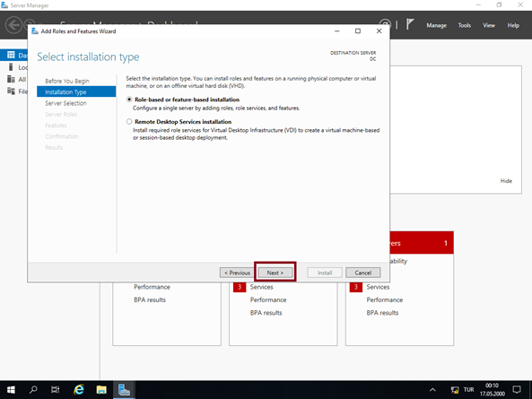Open BPA results in the middle tile

[266, 313]
